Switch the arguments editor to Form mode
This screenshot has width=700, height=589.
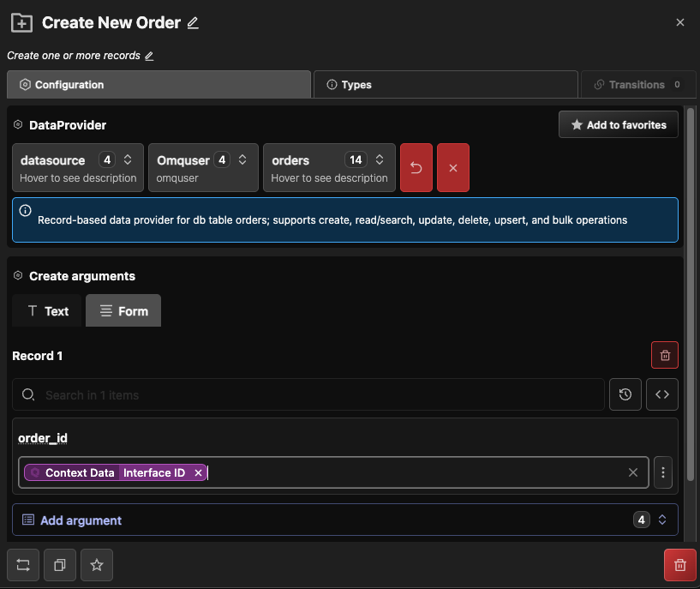[x=123, y=311]
